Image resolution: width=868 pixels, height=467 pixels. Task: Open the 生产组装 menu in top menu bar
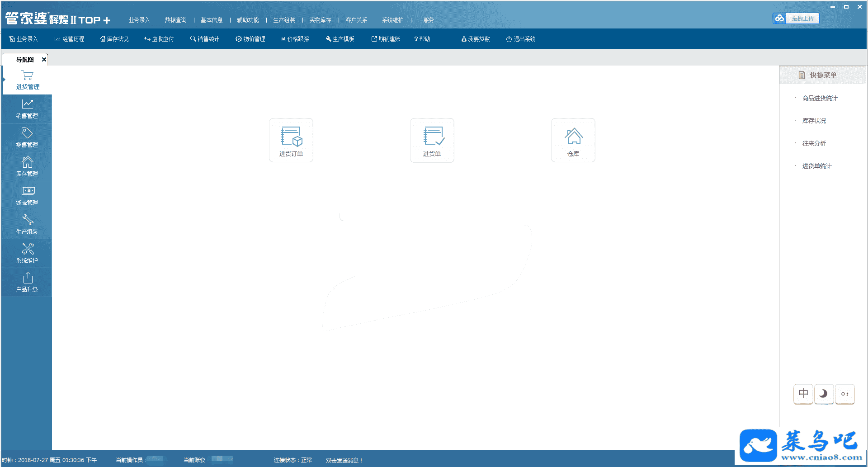coord(284,20)
